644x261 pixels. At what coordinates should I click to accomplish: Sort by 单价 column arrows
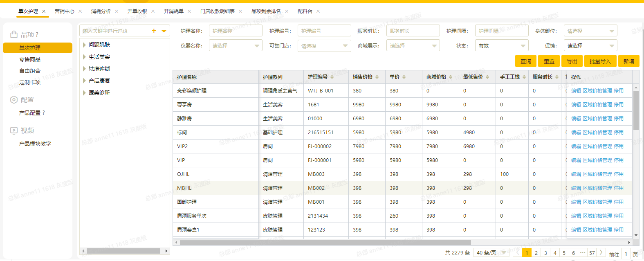404,77
